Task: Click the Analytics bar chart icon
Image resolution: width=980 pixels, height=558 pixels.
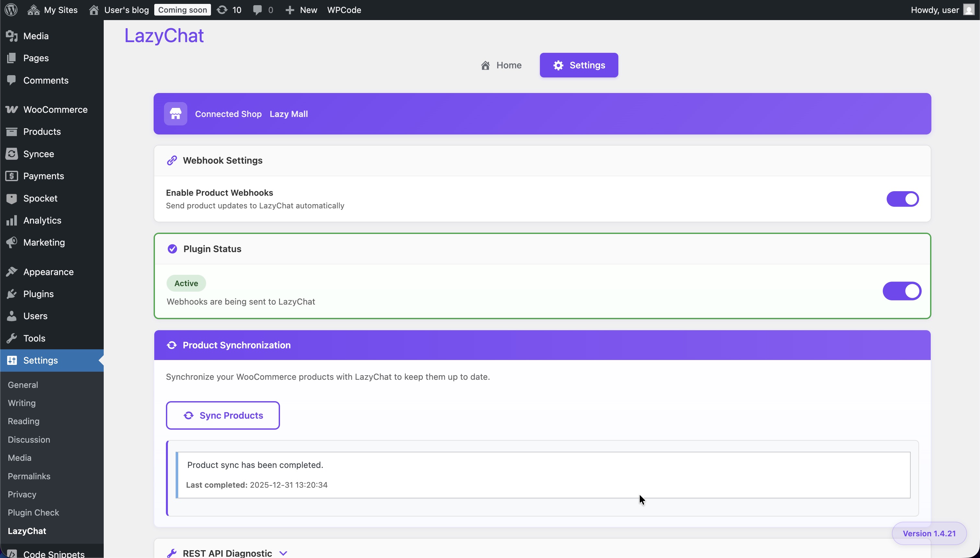Action: point(11,220)
